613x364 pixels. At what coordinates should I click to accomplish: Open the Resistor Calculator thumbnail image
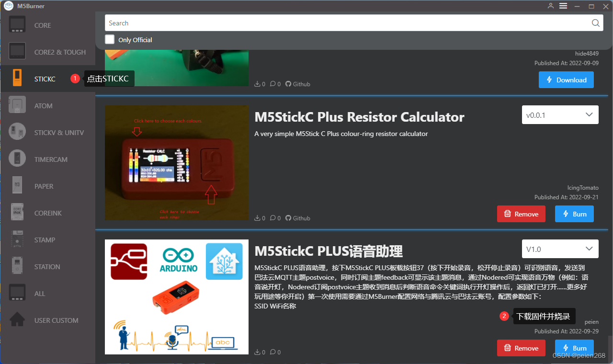coord(177,163)
